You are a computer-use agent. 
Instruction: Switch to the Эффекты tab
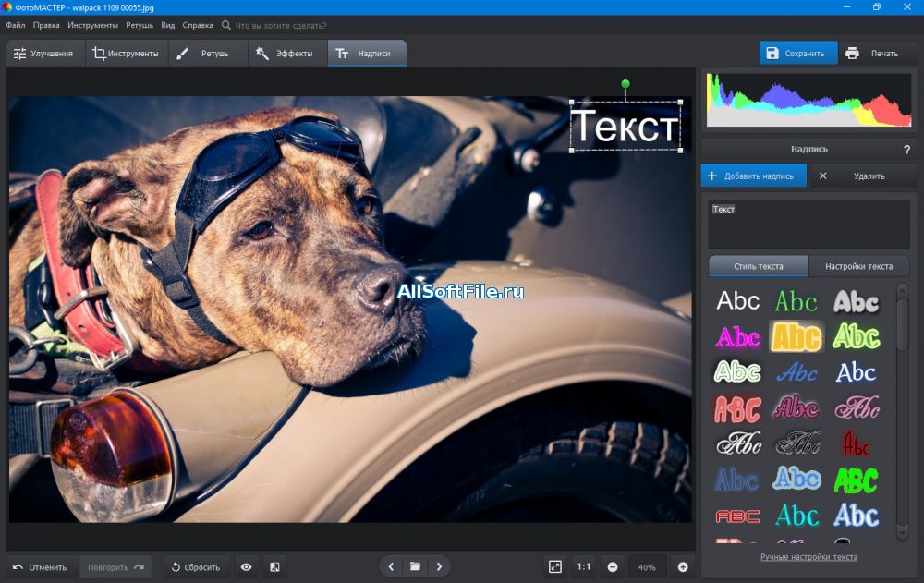pos(287,53)
